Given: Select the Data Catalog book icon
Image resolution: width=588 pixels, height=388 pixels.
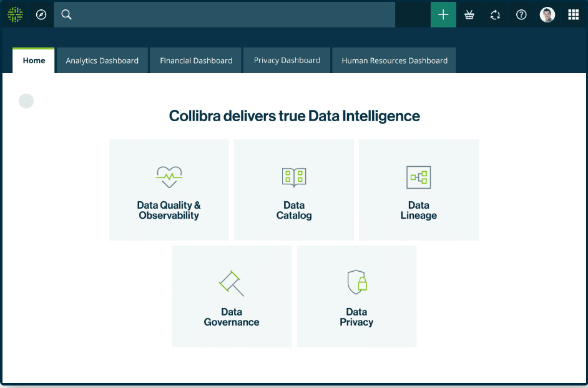Looking at the screenshot, I should click(293, 177).
